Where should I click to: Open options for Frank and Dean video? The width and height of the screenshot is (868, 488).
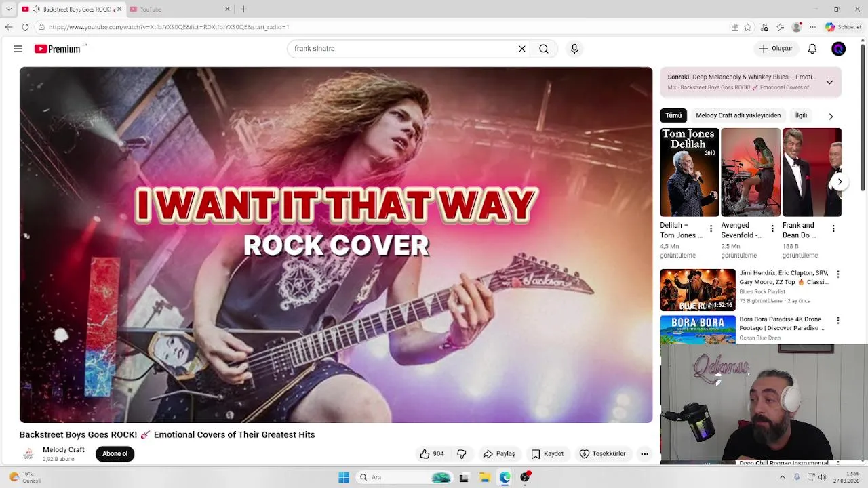(x=833, y=229)
